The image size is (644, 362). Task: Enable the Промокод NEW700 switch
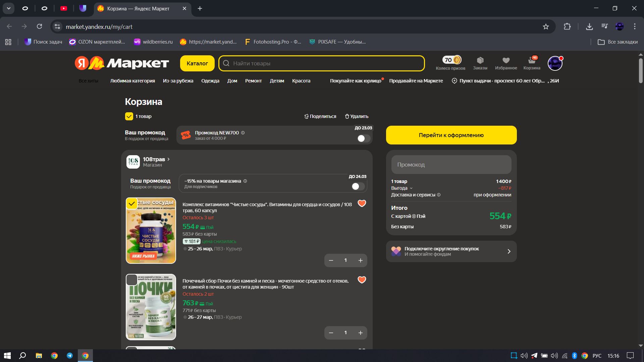364,138
